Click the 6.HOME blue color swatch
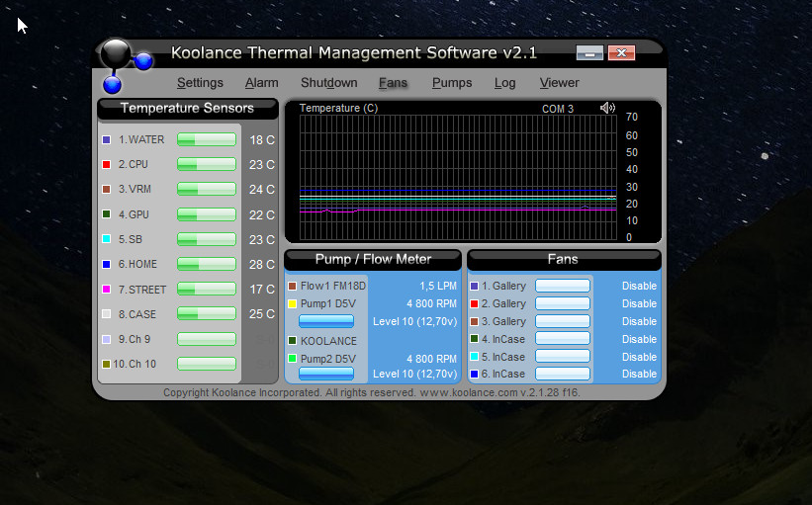 click(107, 265)
